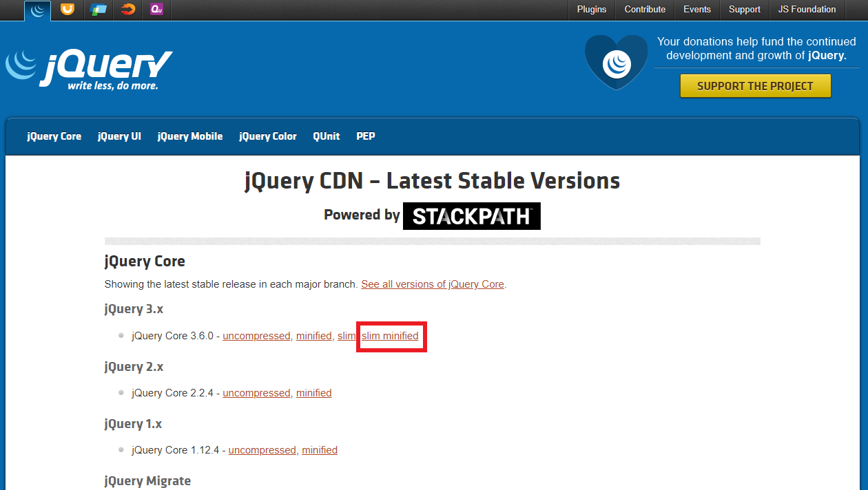
Task: Click the donations help fund text
Action: click(x=756, y=48)
